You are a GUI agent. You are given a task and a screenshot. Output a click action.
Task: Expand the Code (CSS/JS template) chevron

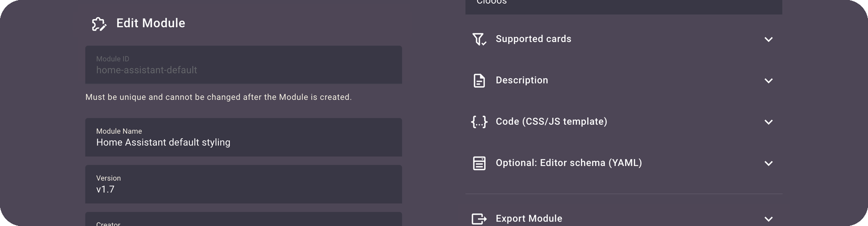click(x=769, y=122)
